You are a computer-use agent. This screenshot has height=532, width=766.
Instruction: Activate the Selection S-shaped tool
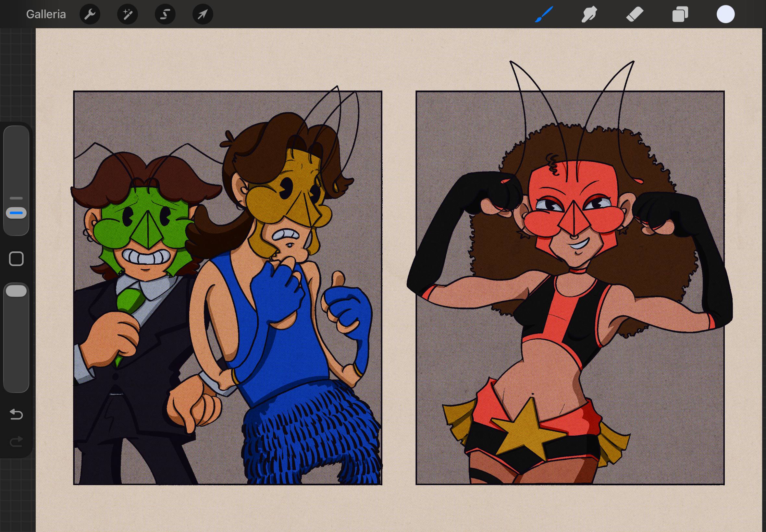(x=165, y=14)
